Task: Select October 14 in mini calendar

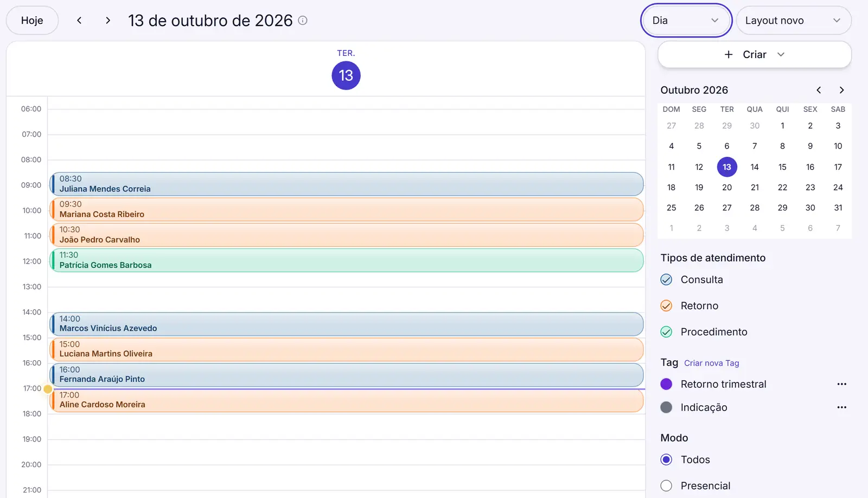Action: (x=755, y=167)
